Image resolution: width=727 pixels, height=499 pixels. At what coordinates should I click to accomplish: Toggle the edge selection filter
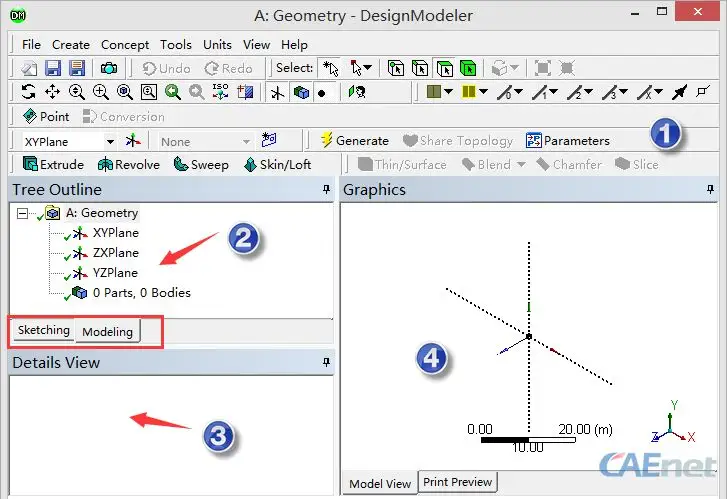pyautogui.click(x=420, y=69)
